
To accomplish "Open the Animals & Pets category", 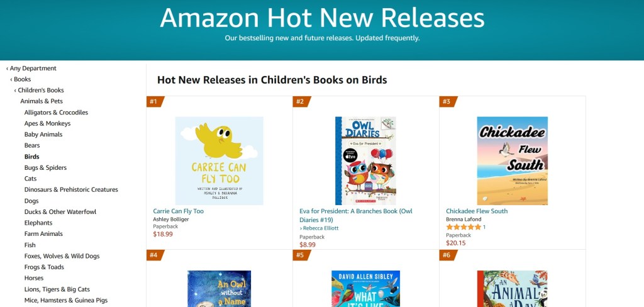I will tap(41, 101).
